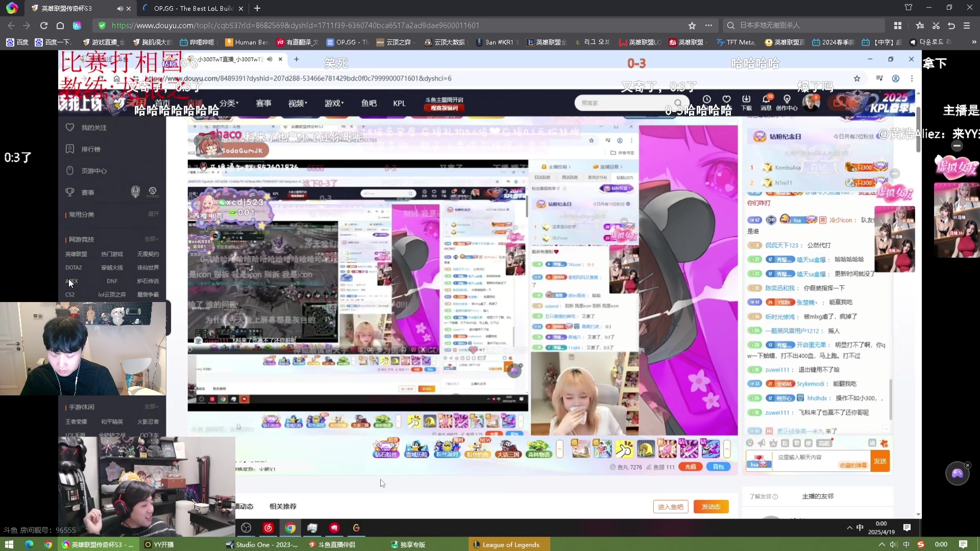Open the 英雄联盟 category in the sidebar
The width and height of the screenshot is (980, 551).
point(76,254)
